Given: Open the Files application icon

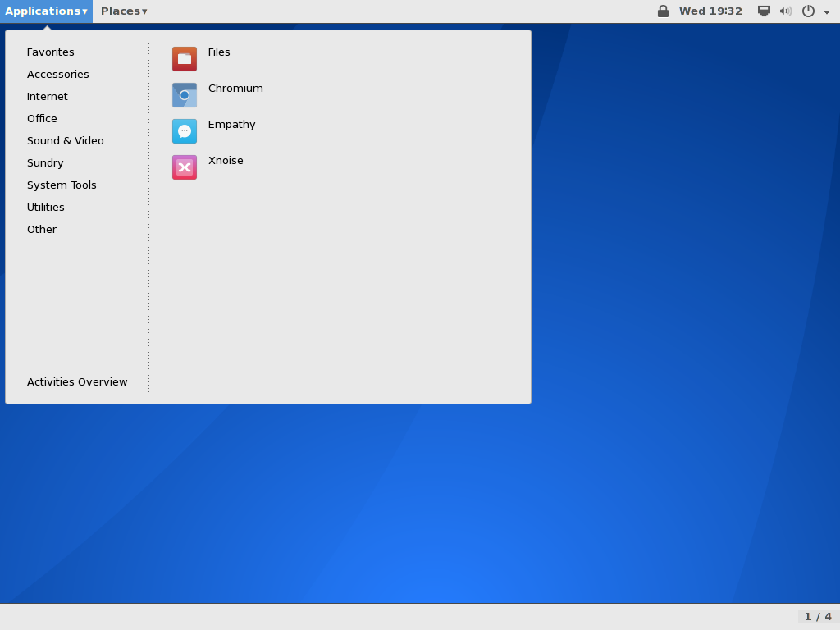Looking at the screenshot, I should (x=185, y=59).
